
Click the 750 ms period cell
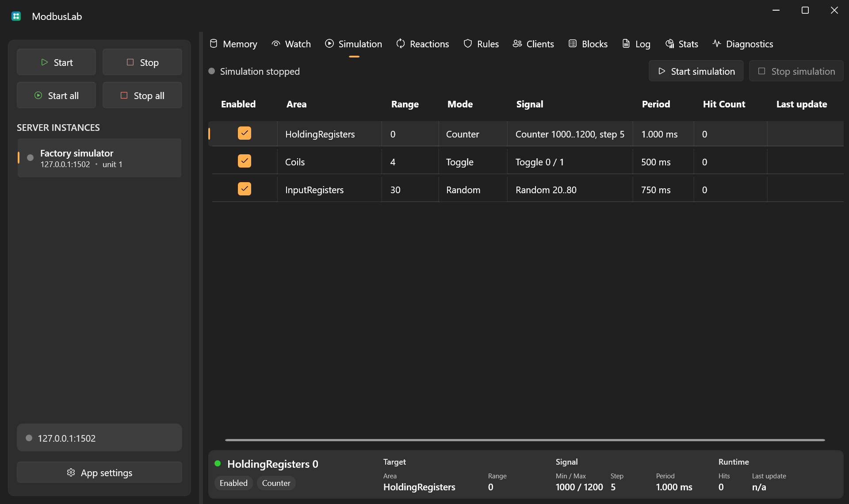663,190
